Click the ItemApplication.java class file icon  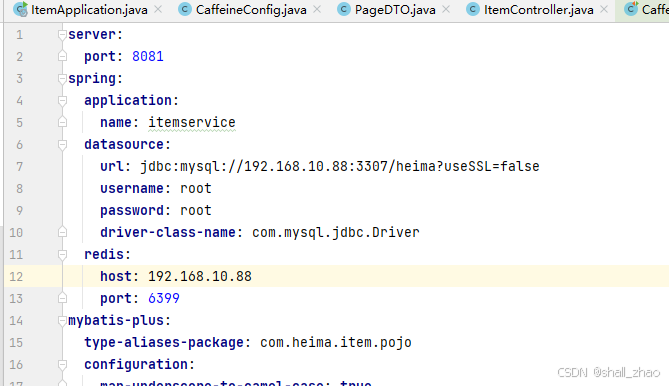pyautogui.click(x=20, y=9)
